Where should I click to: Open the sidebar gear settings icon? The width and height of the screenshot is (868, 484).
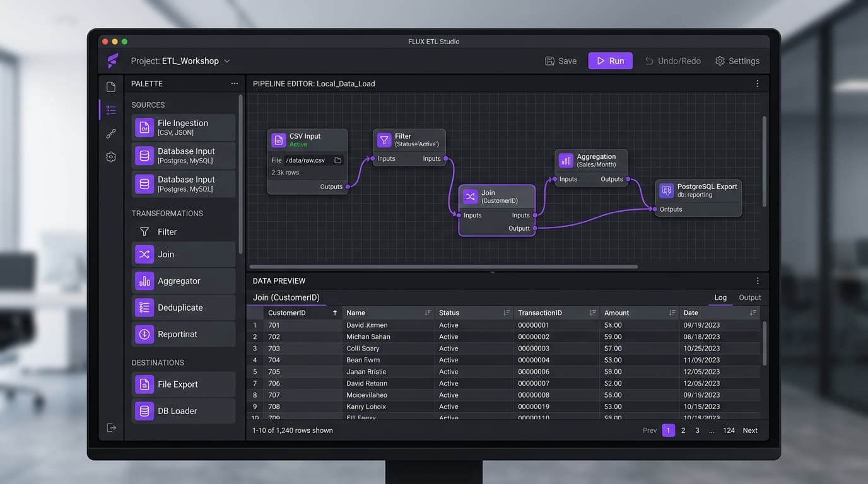(x=111, y=157)
